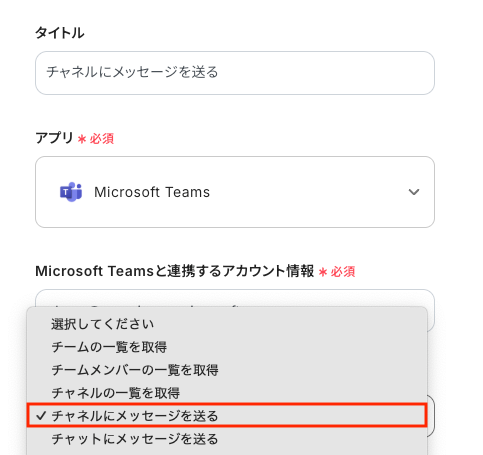Click the checkmark beside チャネルにメッセージを送る
This screenshot has height=455, width=483.
point(41,416)
